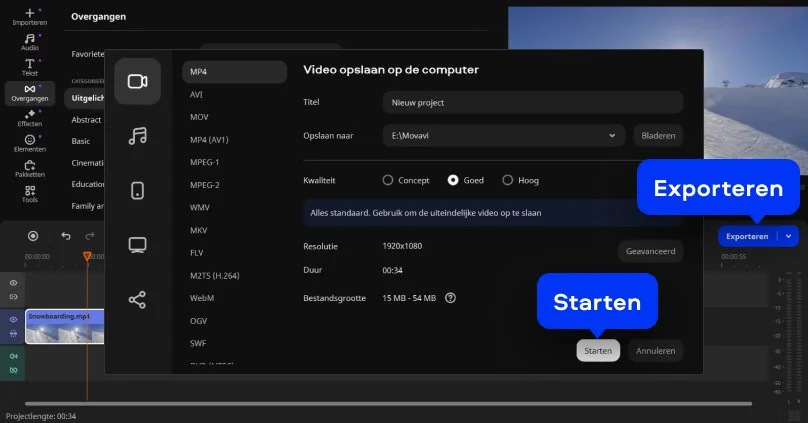Select the audio-only export tab
The height and width of the screenshot is (423, 808).
pos(138,136)
